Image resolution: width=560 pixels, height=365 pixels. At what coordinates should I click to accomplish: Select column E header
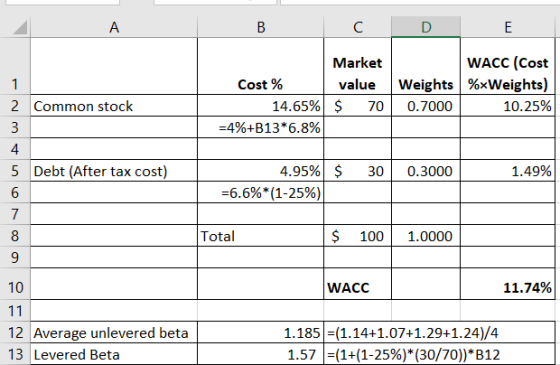tap(508, 27)
